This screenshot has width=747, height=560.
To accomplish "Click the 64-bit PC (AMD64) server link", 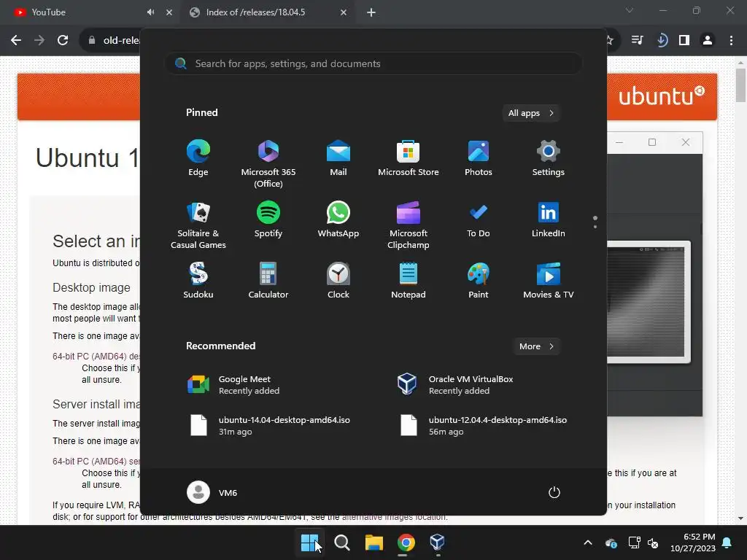I will point(96,461).
